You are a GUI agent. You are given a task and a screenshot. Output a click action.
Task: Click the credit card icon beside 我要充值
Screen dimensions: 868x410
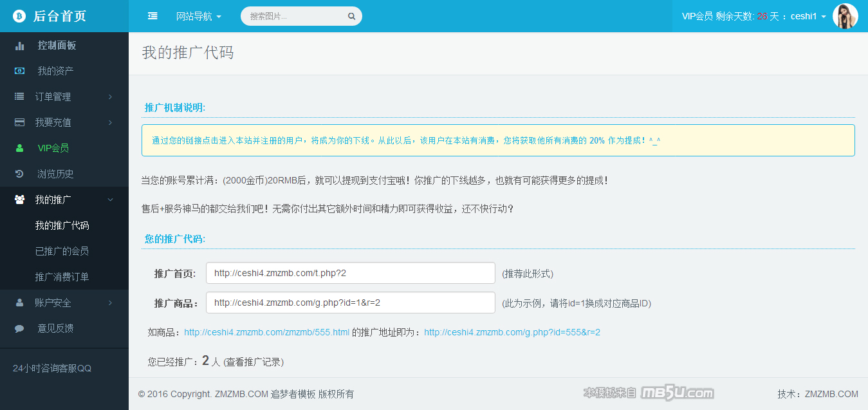[x=20, y=122]
